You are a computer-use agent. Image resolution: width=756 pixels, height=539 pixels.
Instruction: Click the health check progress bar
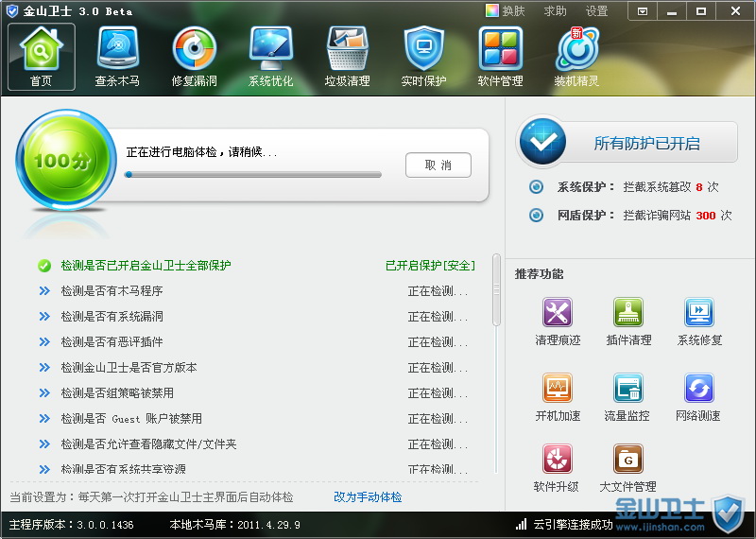click(252, 175)
